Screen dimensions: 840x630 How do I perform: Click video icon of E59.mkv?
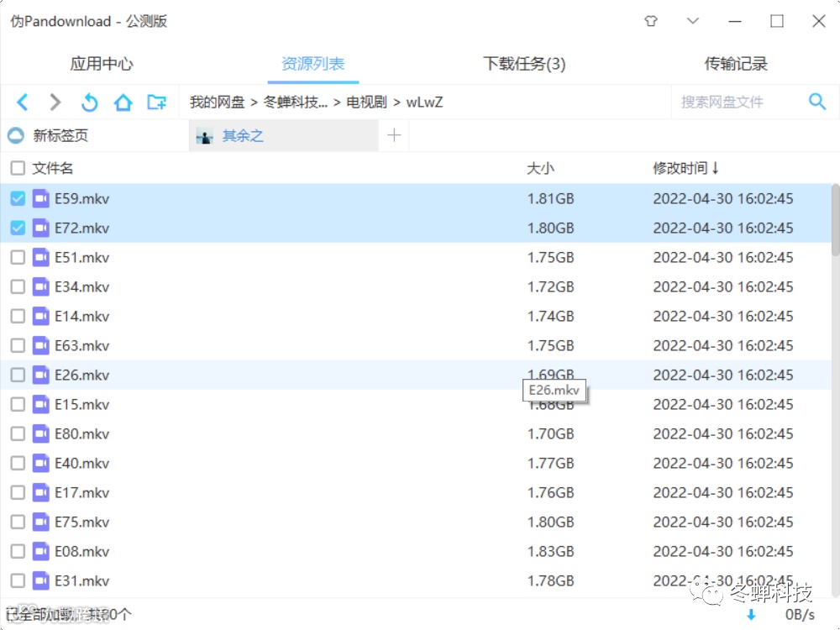pos(40,199)
